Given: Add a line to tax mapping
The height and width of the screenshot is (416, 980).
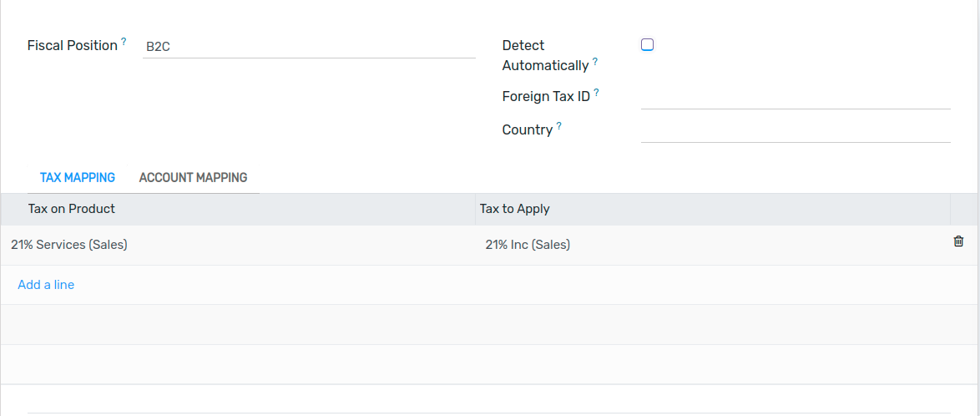Looking at the screenshot, I should [46, 285].
